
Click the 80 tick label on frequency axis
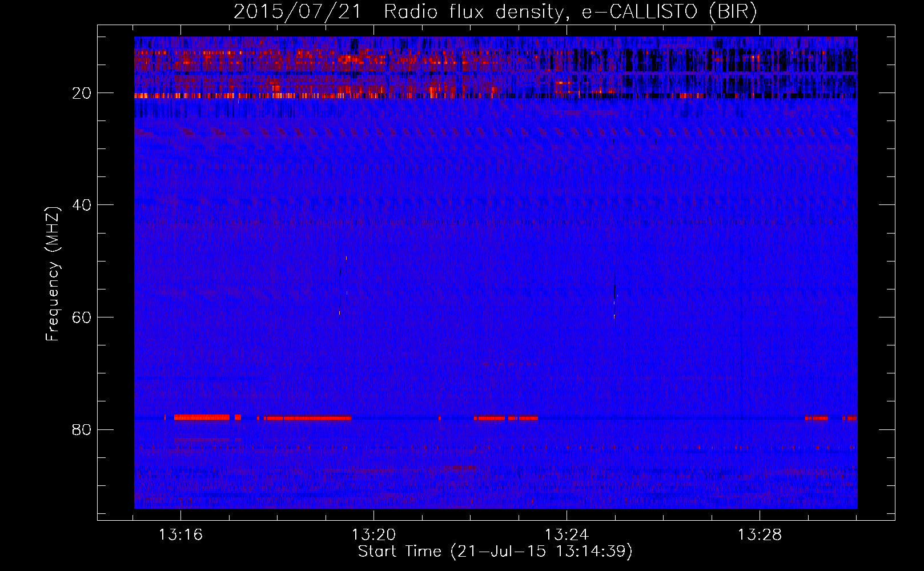tap(82, 429)
